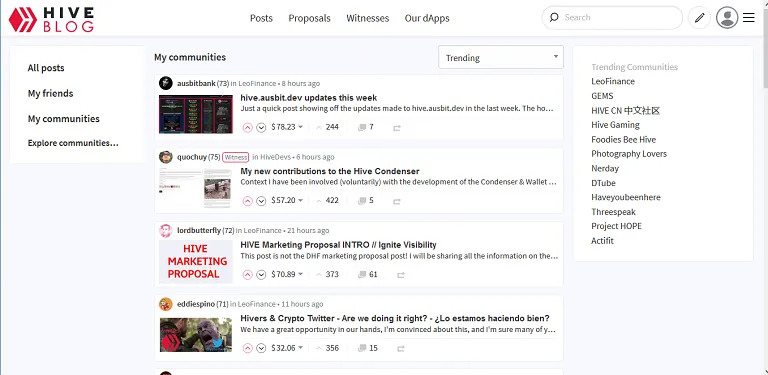This screenshot has height=375, width=768.
Task: Reblog the eddiespino Crypto Twitter post
Action: pyautogui.click(x=401, y=349)
